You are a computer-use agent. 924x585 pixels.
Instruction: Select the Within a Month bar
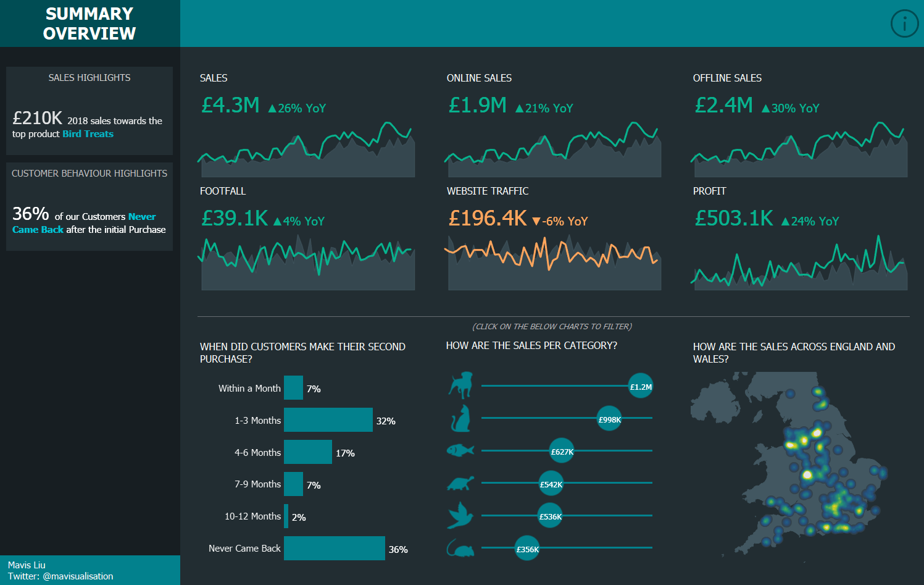pyautogui.click(x=294, y=388)
